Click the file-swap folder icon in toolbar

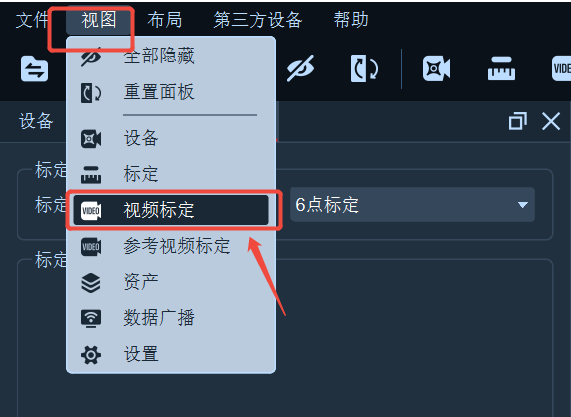[x=34, y=69]
